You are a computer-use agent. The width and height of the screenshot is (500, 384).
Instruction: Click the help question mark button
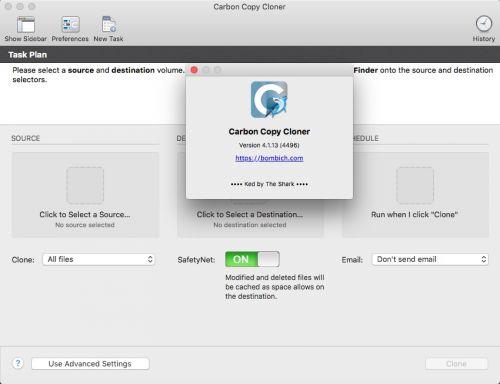pyautogui.click(x=18, y=363)
